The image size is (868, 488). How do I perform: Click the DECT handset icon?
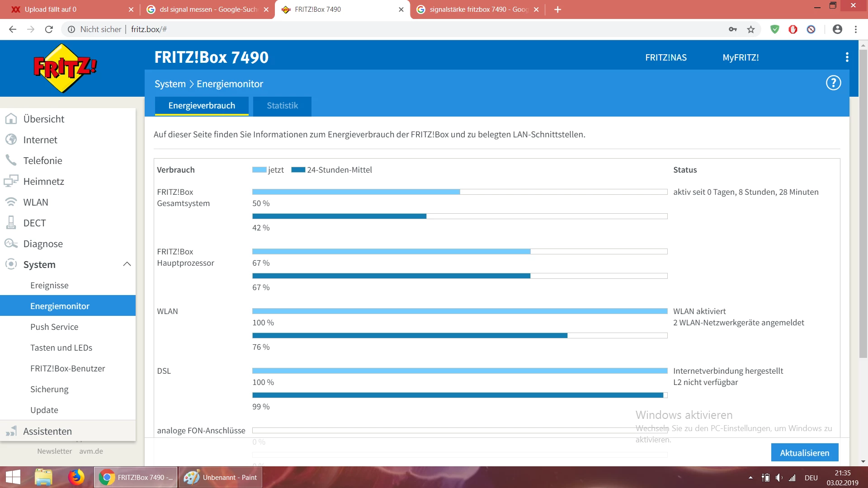(11, 223)
